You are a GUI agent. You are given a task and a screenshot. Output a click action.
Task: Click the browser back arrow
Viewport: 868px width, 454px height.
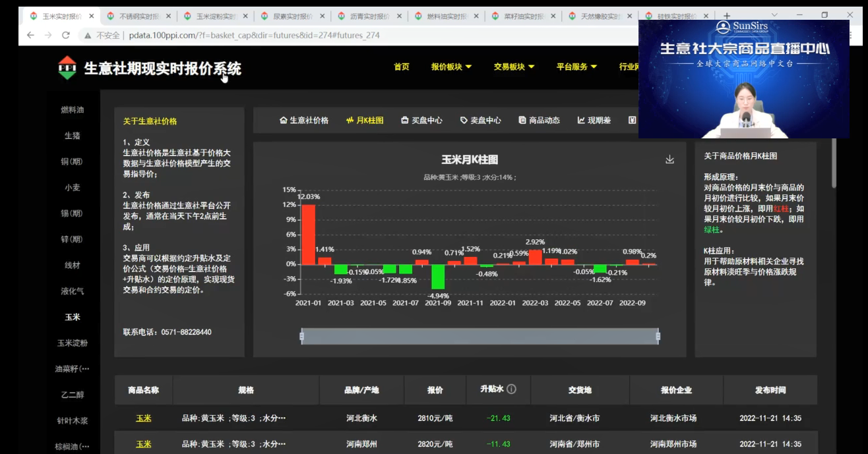(30, 36)
